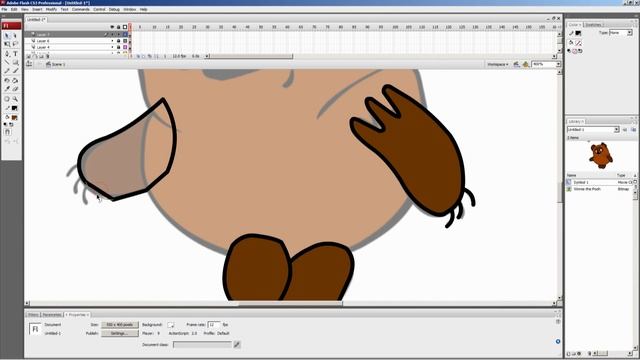The image size is (640, 360).
Task: Select the Hand tool
Action: click(7, 99)
